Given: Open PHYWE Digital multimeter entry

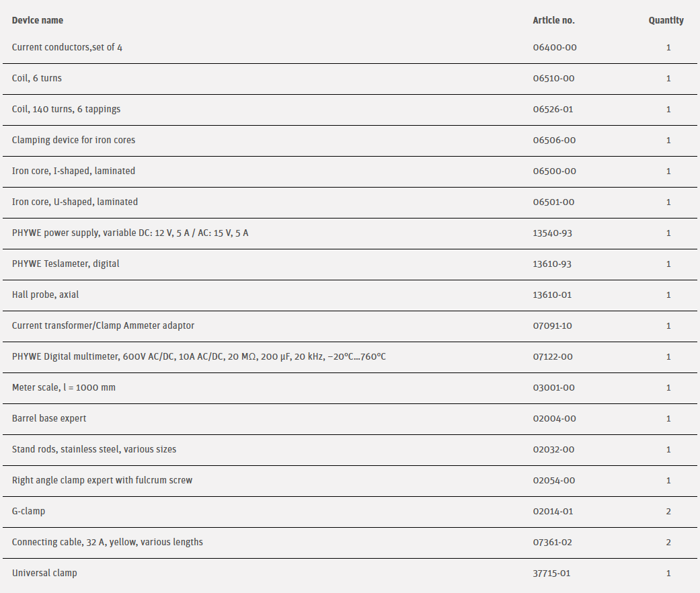Looking at the screenshot, I should (198, 357).
